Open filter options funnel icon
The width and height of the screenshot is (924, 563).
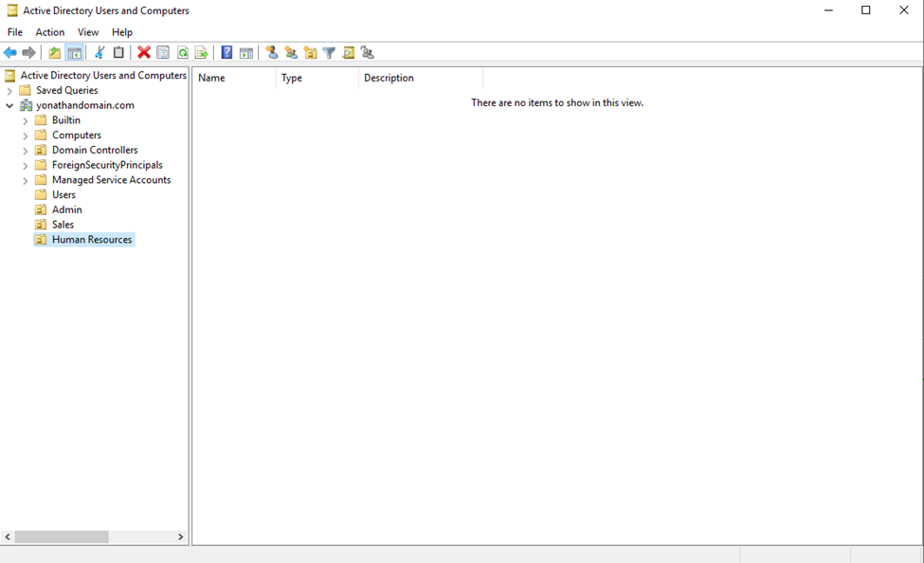[330, 52]
